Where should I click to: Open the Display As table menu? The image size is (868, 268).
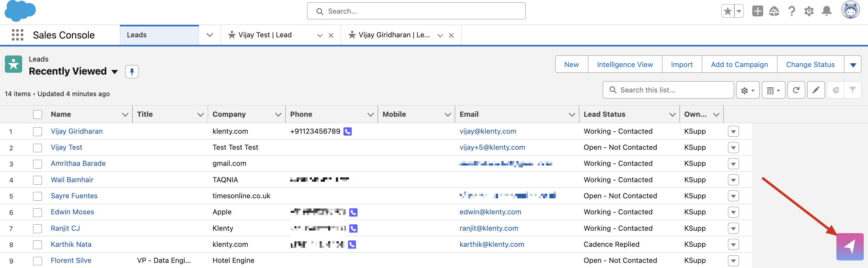[x=773, y=90]
